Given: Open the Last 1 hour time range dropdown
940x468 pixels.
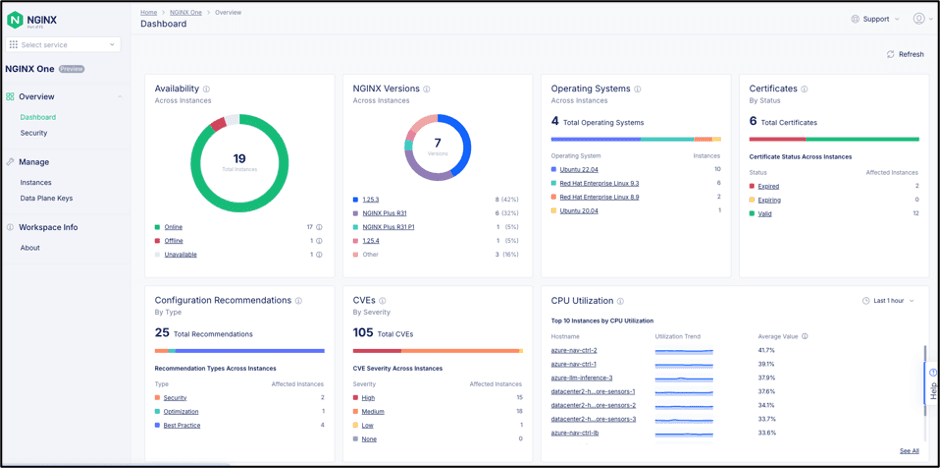Looking at the screenshot, I should coord(888,301).
